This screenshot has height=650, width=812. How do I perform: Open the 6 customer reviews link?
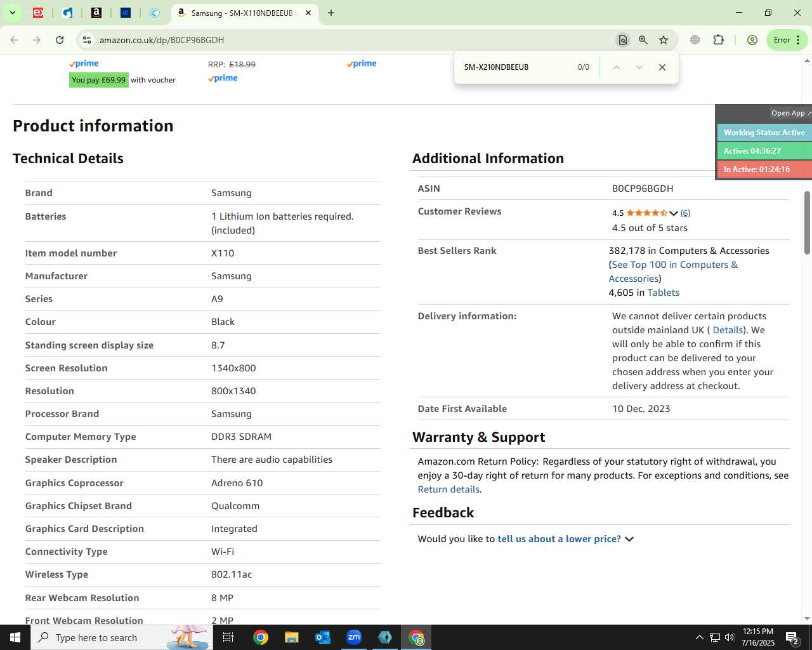point(685,213)
